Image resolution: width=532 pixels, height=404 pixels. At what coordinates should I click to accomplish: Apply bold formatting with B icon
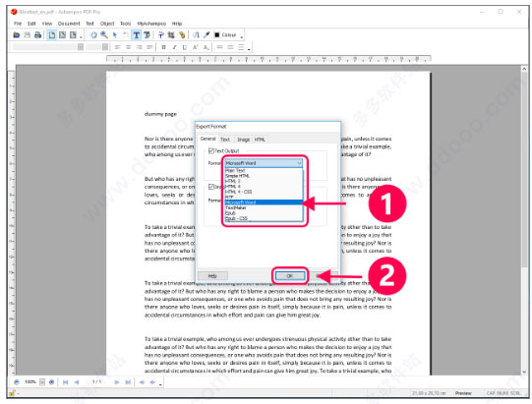click(164, 47)
